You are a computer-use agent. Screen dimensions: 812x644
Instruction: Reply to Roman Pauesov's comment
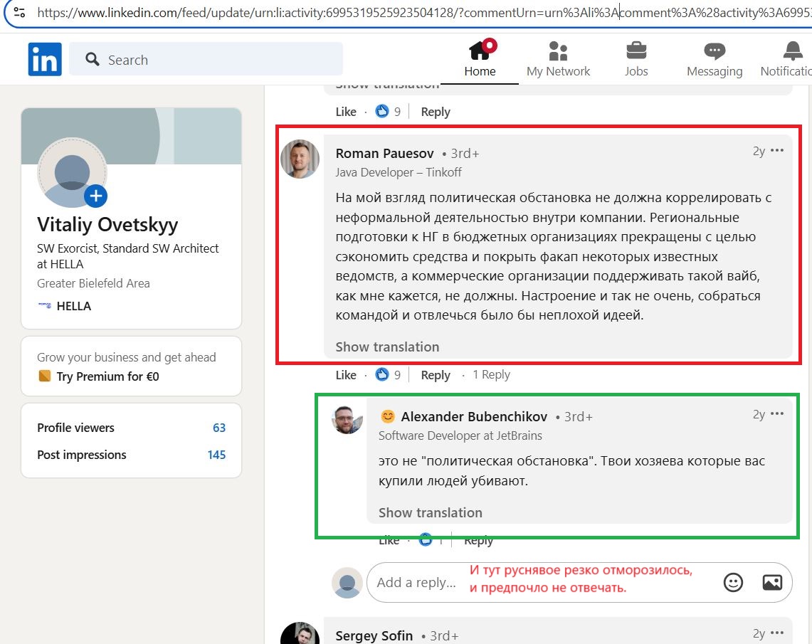435,375
